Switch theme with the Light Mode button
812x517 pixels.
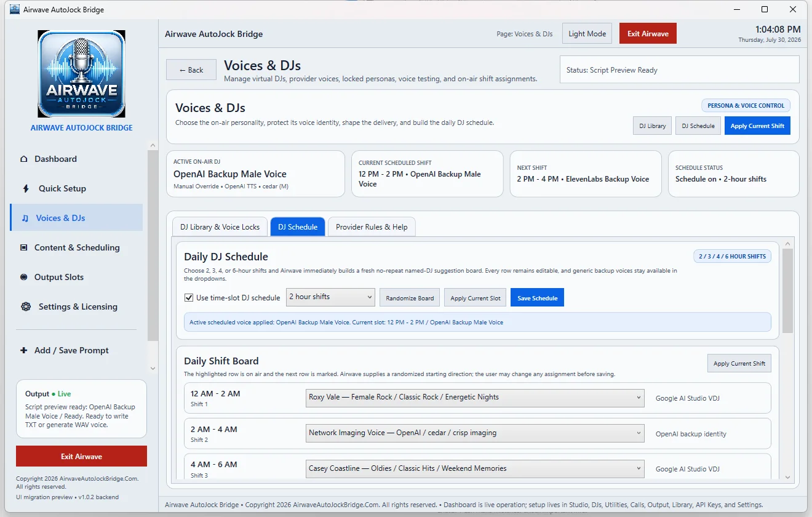[587, 34]
